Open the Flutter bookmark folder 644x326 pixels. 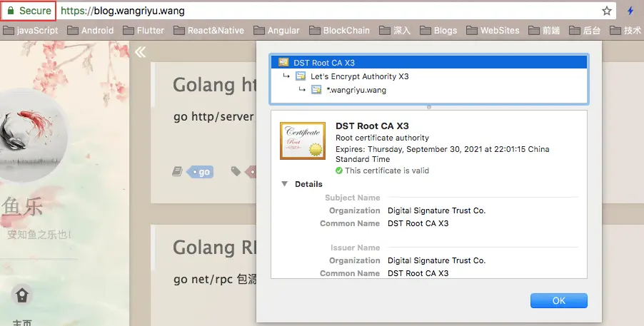[x=144, y=31]
